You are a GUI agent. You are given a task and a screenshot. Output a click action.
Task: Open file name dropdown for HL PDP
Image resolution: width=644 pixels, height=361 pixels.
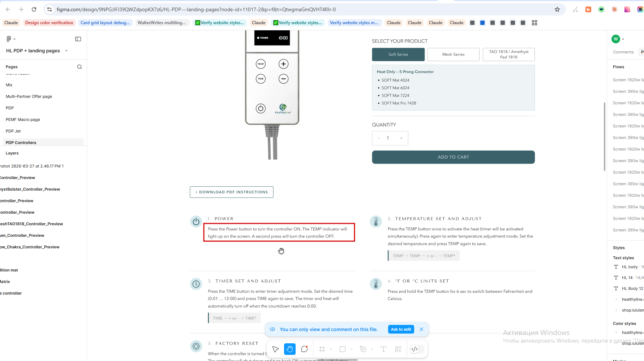point(66,51)
